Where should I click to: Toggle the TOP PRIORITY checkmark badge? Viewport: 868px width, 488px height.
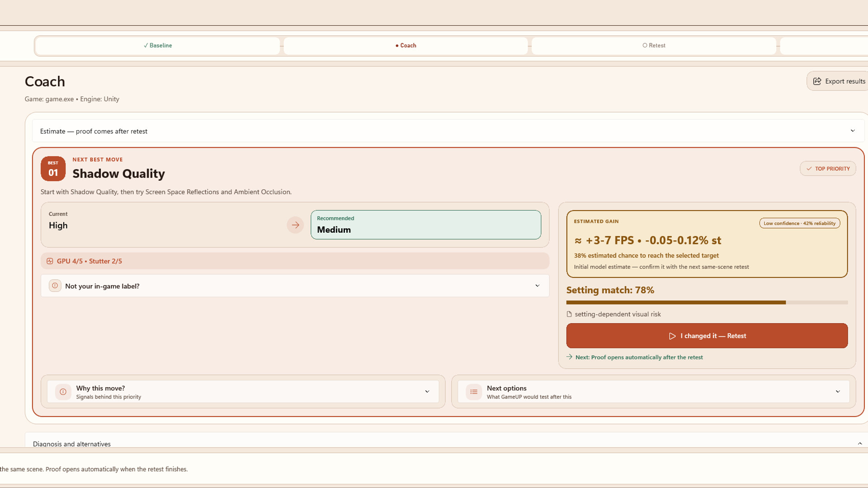(x=828, y=169)
